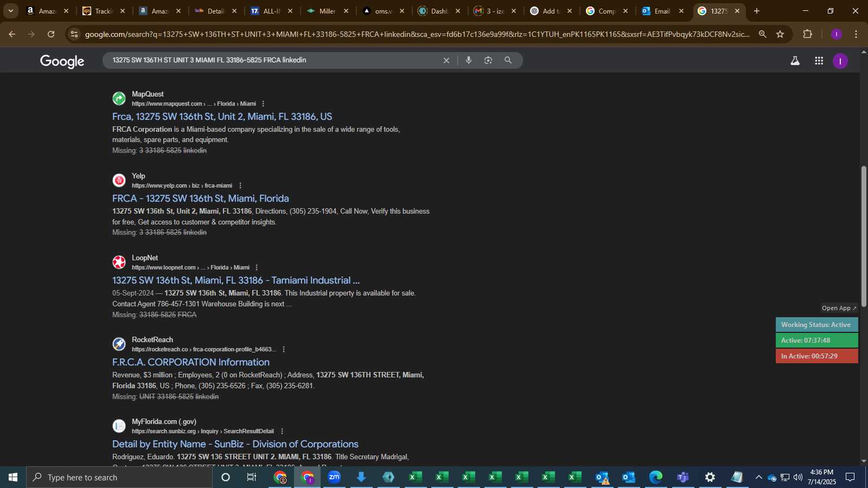This screenshot has height=488, width=868.
Task: Reload the current page
Action: [51, 34]
